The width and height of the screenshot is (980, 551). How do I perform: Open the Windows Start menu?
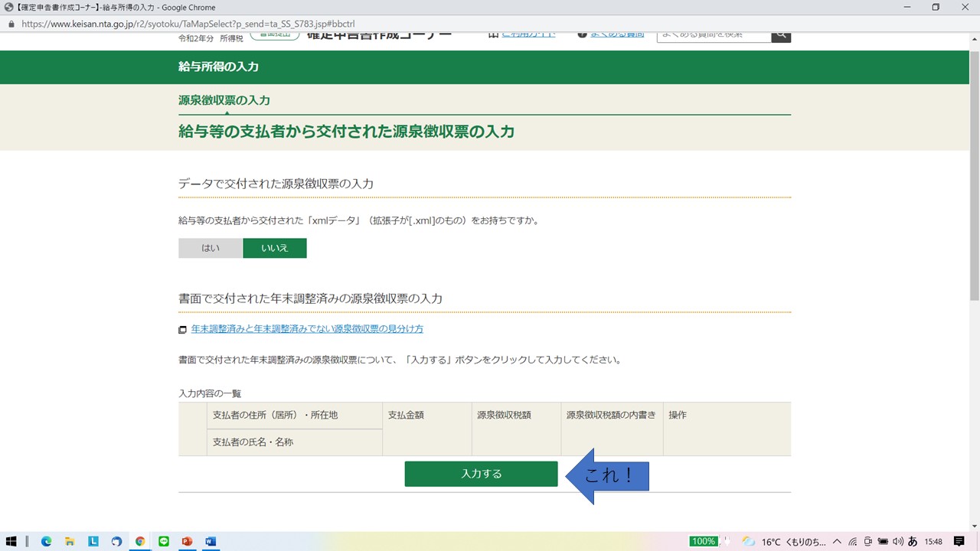pos(11,541)
